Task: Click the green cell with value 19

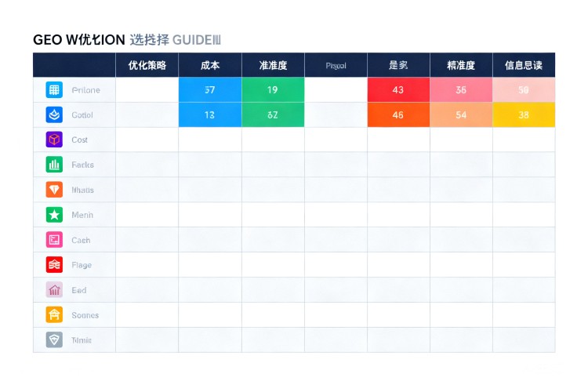Action: [273, 89]
